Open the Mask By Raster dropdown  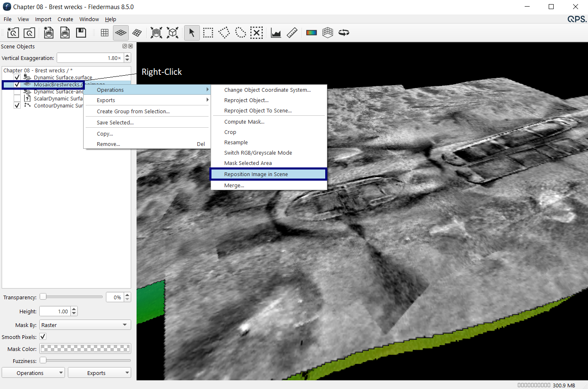click(x=85, y=325)
